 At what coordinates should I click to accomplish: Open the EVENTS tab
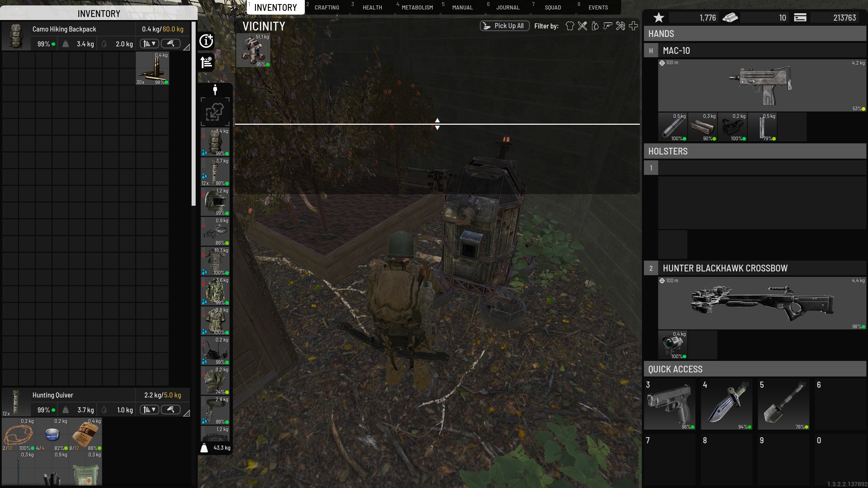[x=598, y=7]
